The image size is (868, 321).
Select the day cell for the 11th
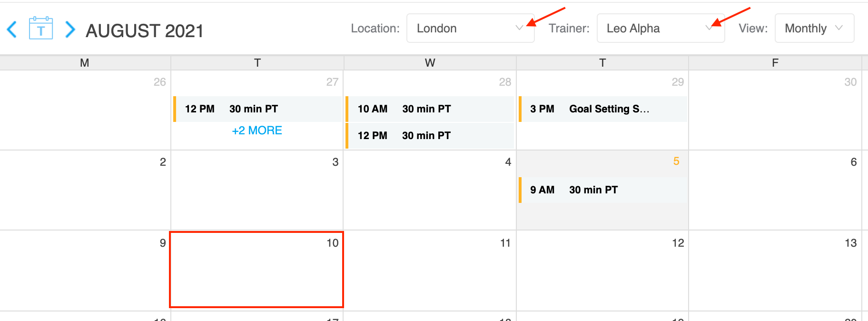(430, 271)
